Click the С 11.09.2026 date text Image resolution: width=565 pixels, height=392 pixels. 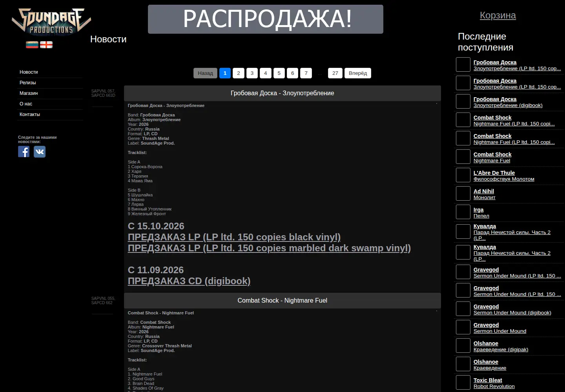coord(156,270)
